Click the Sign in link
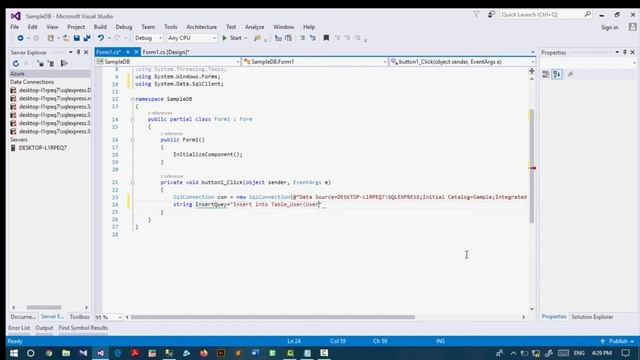The height and width of the screenshot is (360, 640). coord(609,27)
